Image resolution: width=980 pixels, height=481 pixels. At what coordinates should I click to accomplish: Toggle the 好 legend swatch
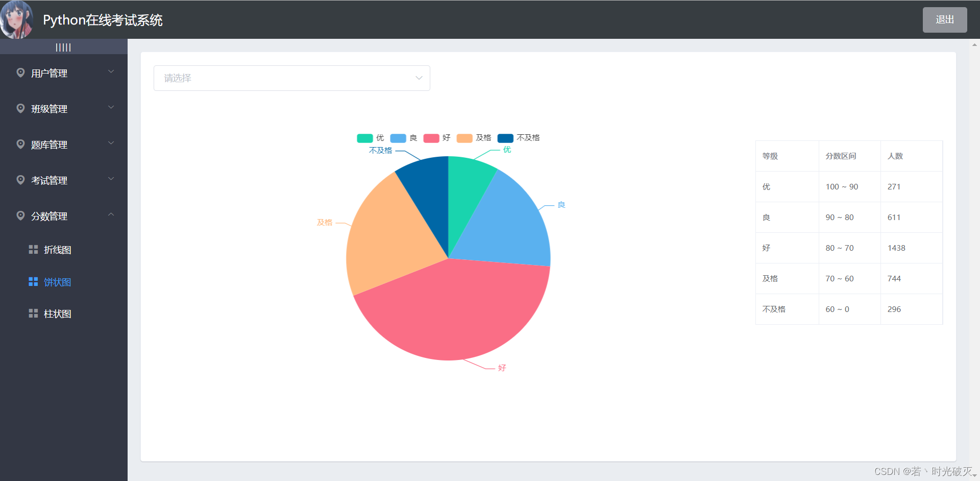[x=431, y=138]
